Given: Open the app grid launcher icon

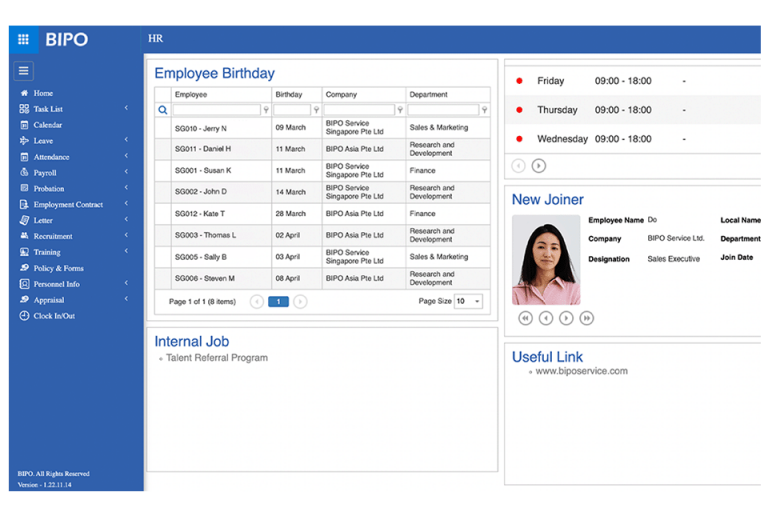Looking at the screenshot, I should pyautogui.click(x=24, y=39).
